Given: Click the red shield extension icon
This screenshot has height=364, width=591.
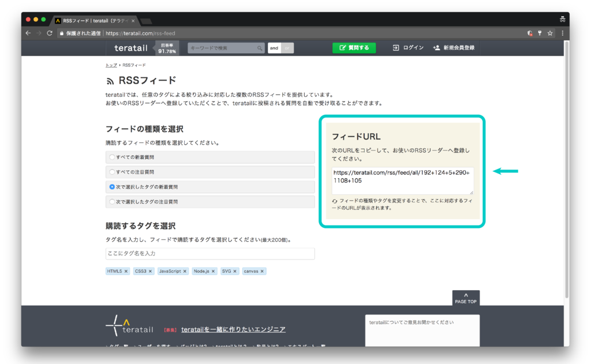Looking at the screenshot, I should [x=530, y=33].
